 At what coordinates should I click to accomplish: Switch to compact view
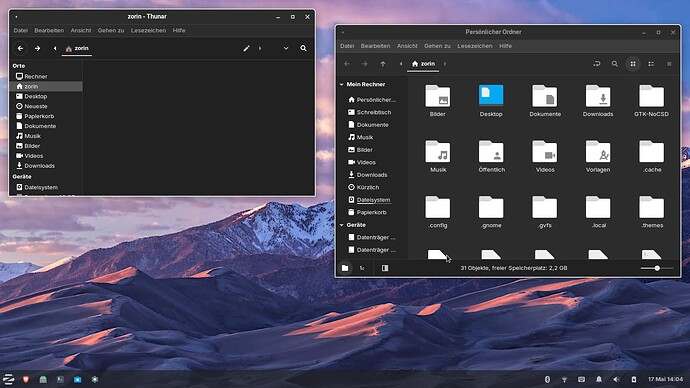pos(669,64)
